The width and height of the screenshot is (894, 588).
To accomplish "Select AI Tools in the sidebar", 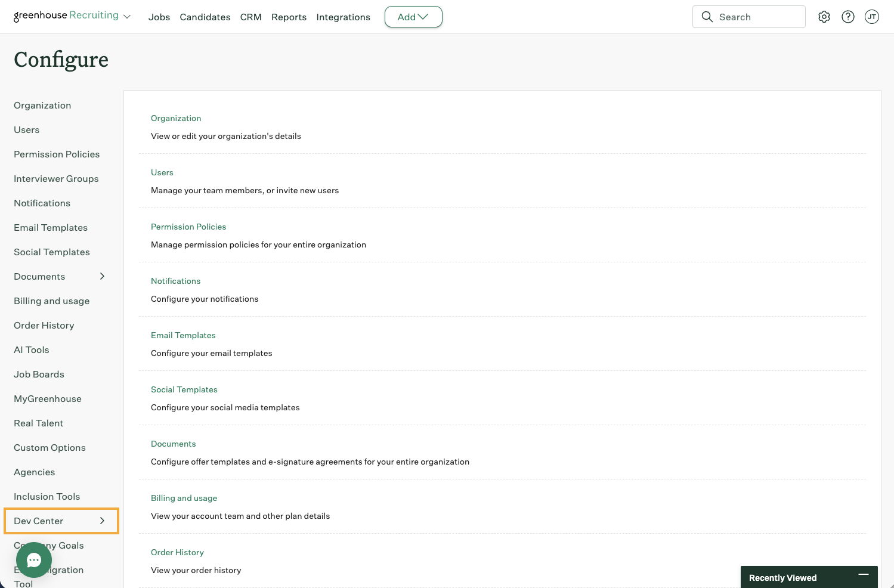I will coord(32,349).
